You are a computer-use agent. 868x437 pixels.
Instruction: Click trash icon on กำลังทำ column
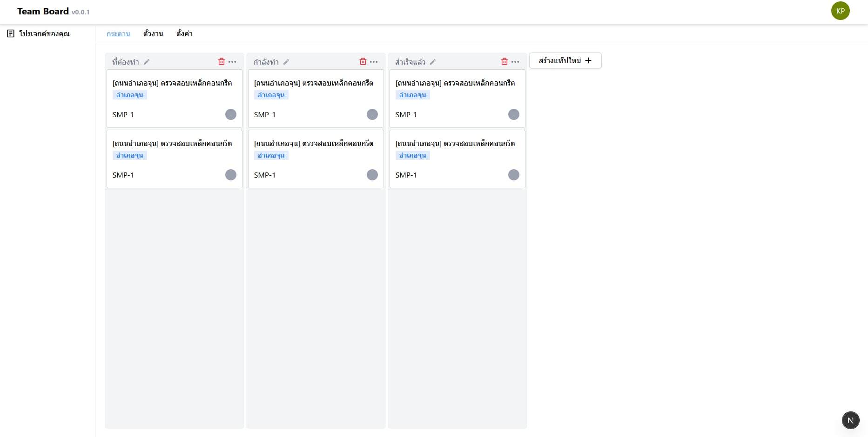pos(363,61)
